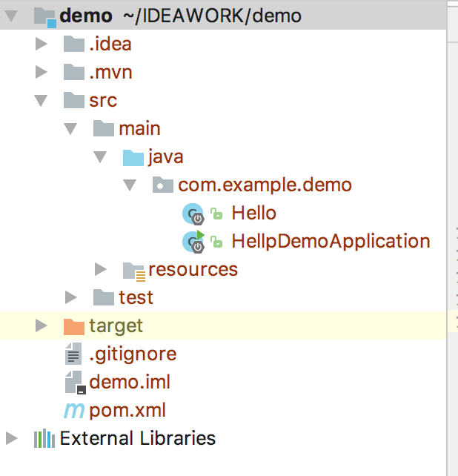The image size is (458, 476).
Task: Select the com.example.demo package name
Action: click(x=265, y=185)
